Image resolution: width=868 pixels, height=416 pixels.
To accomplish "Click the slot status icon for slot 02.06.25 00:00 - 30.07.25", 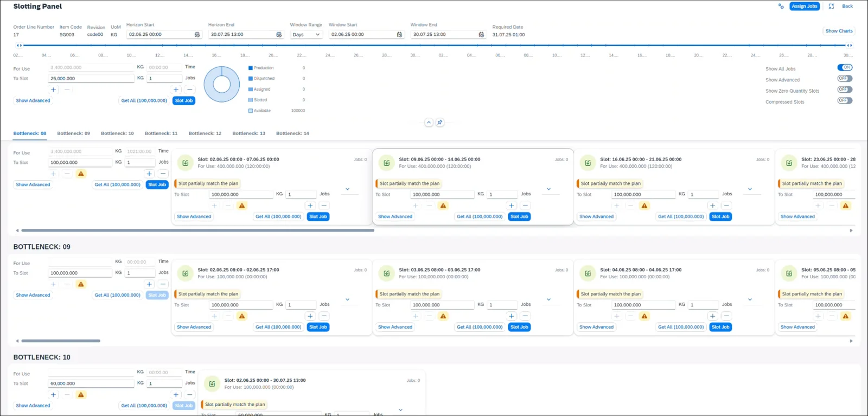I will 212,384.
